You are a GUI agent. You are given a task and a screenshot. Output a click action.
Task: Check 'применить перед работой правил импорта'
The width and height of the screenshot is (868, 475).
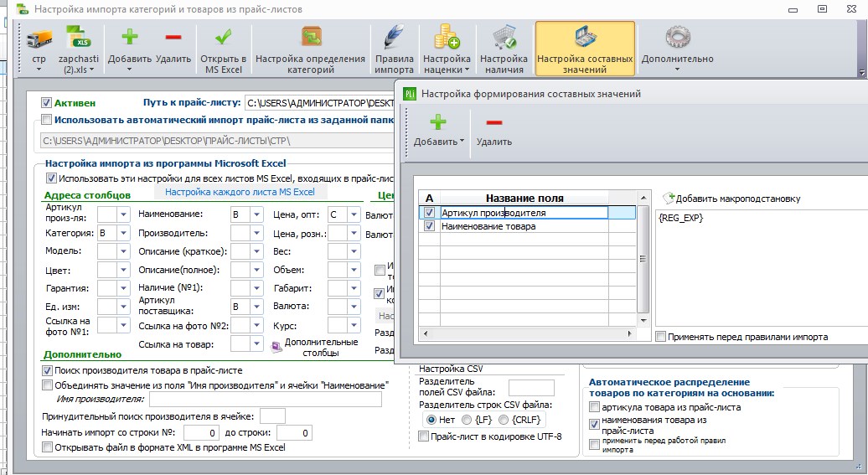595,444
